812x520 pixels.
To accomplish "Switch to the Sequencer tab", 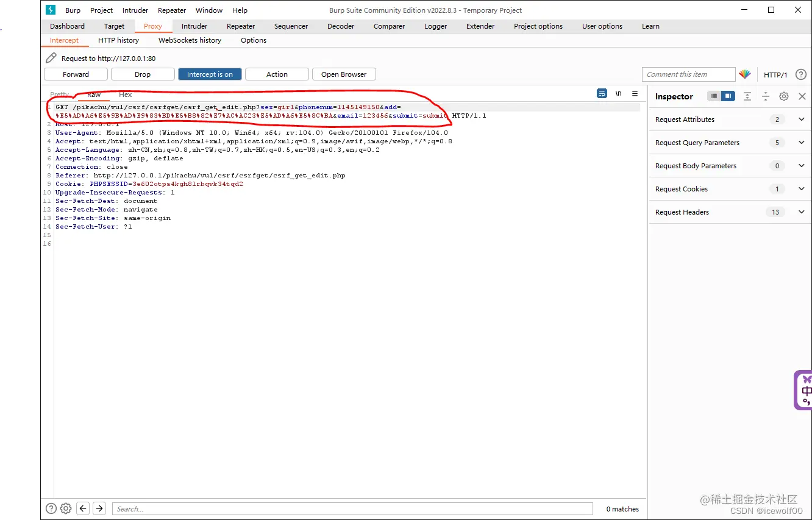I will coord(291,26).
